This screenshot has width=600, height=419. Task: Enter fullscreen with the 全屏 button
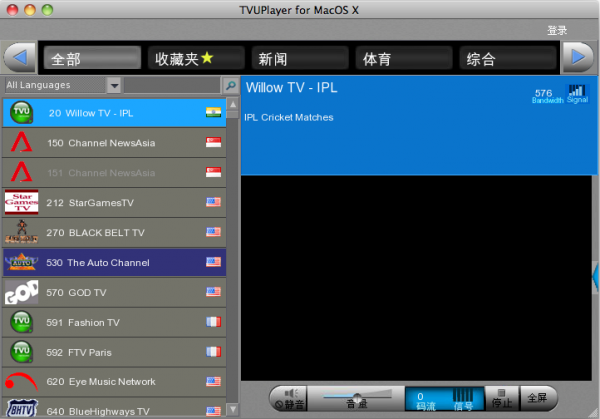537,398
